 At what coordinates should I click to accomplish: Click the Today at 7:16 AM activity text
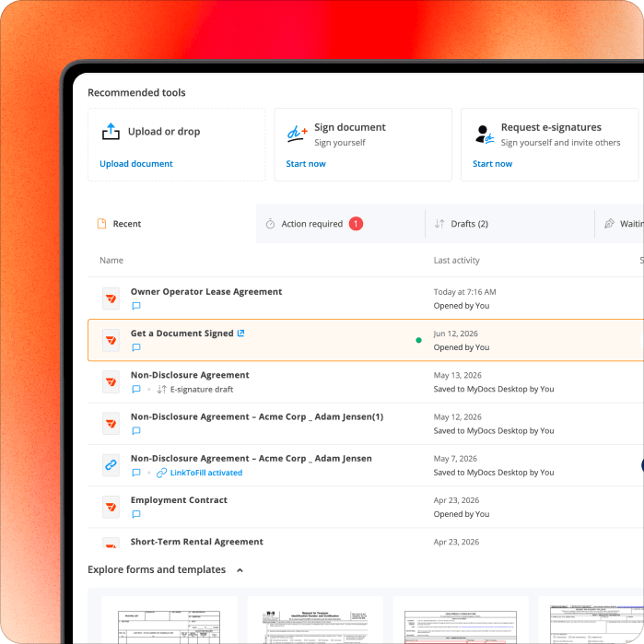464,292
